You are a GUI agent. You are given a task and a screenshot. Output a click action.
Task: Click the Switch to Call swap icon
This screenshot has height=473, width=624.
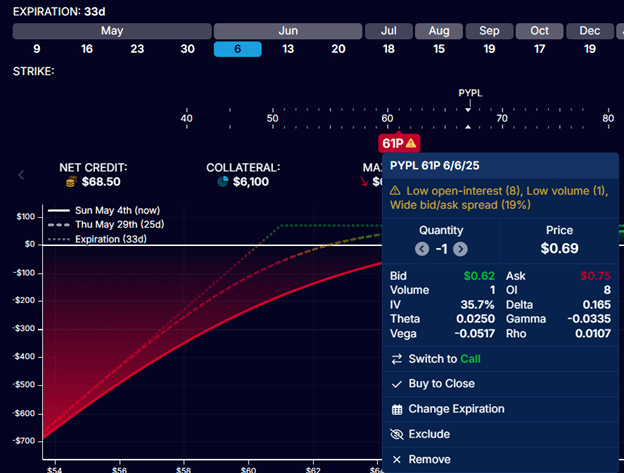pyautogui.click(x=397, y=359)
